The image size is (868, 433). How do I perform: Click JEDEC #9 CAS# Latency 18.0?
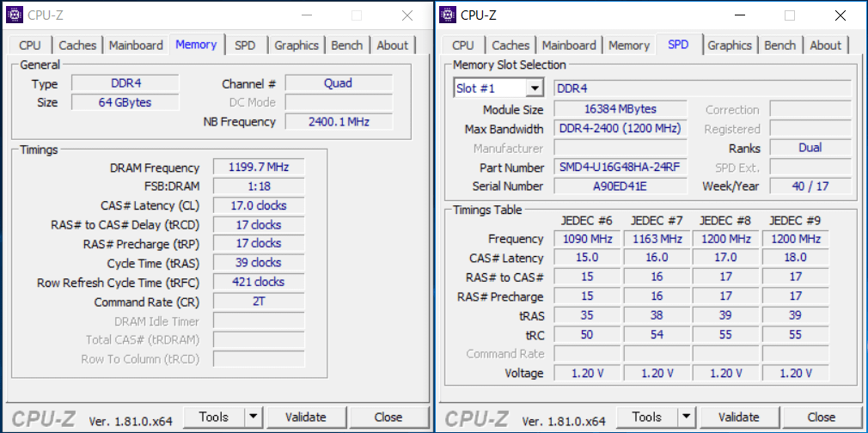[796, 258]
